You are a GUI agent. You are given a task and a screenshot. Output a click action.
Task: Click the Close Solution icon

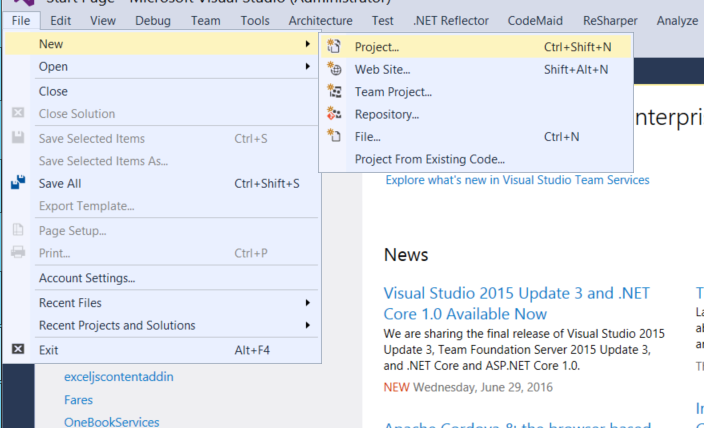click(18, 113)
